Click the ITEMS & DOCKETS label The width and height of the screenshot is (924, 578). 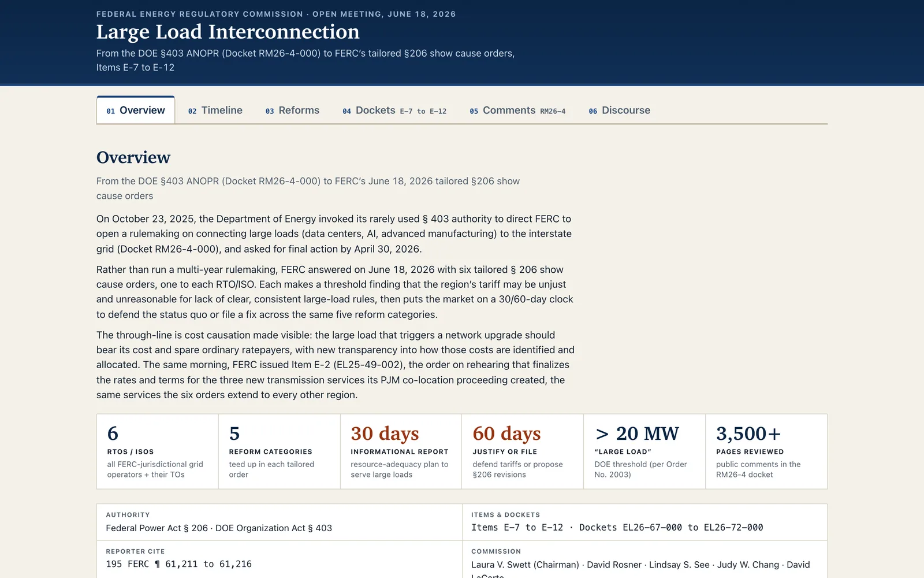505,514
